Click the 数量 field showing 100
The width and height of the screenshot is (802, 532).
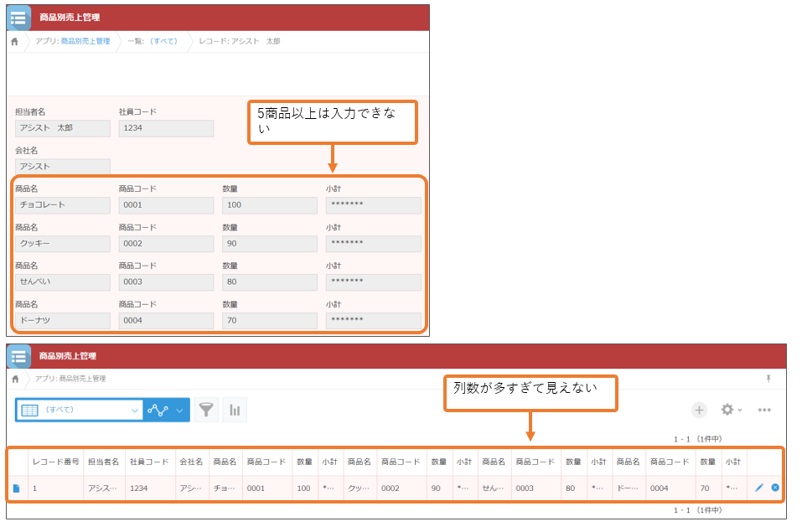(270, 205)
